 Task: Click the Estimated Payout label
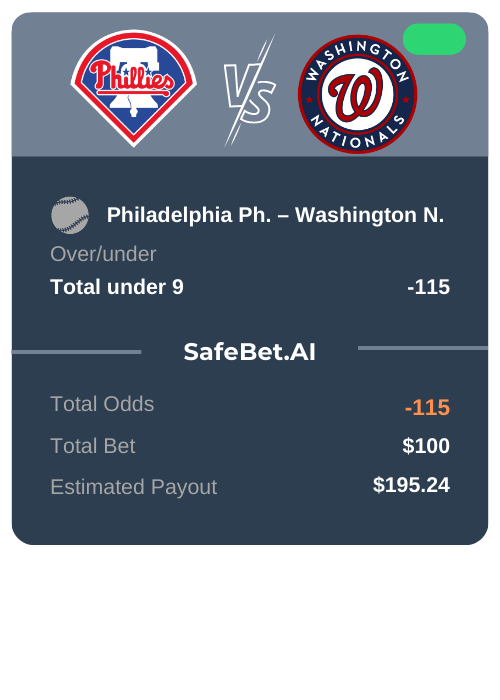pyautogui.click(x=134, y=487)
